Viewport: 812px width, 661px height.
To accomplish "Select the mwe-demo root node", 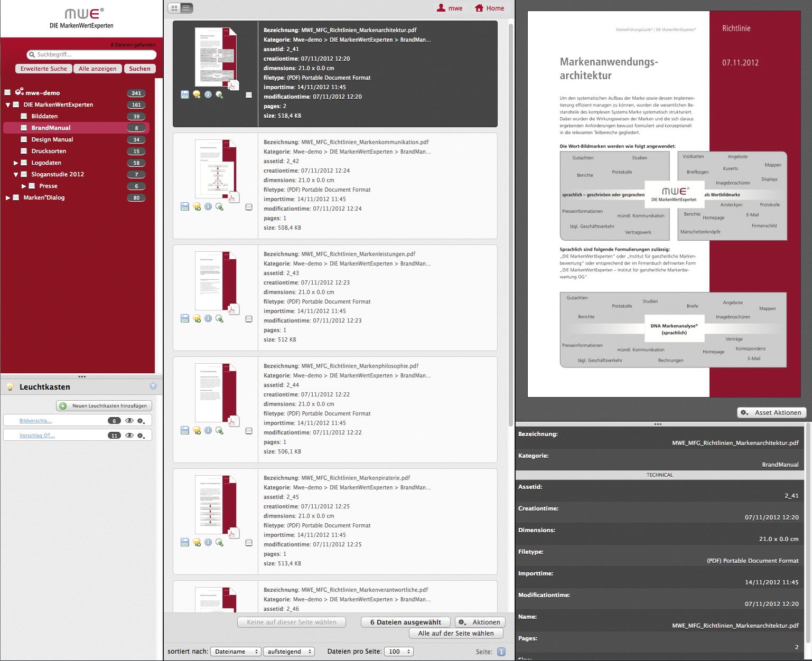I will tap(42, 93).
